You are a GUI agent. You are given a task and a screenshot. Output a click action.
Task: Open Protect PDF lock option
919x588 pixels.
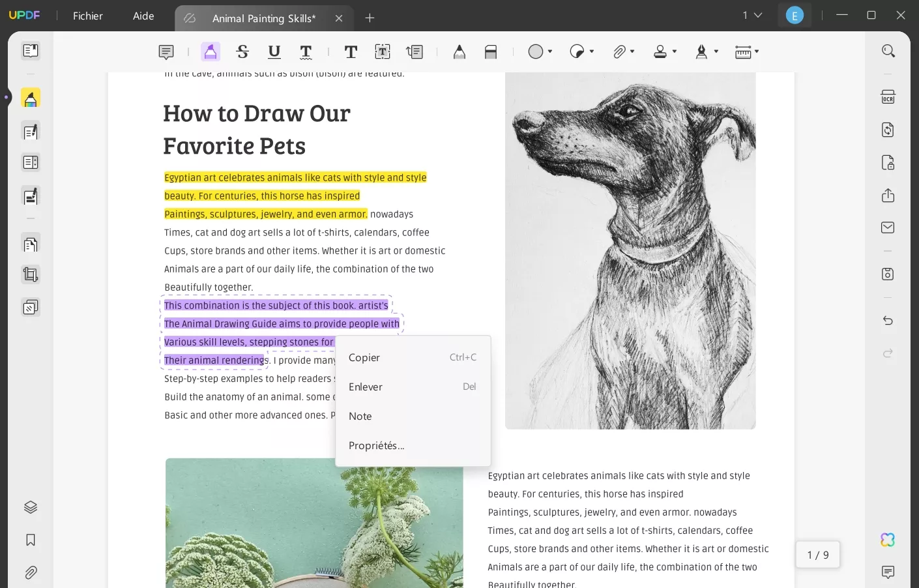888,162
